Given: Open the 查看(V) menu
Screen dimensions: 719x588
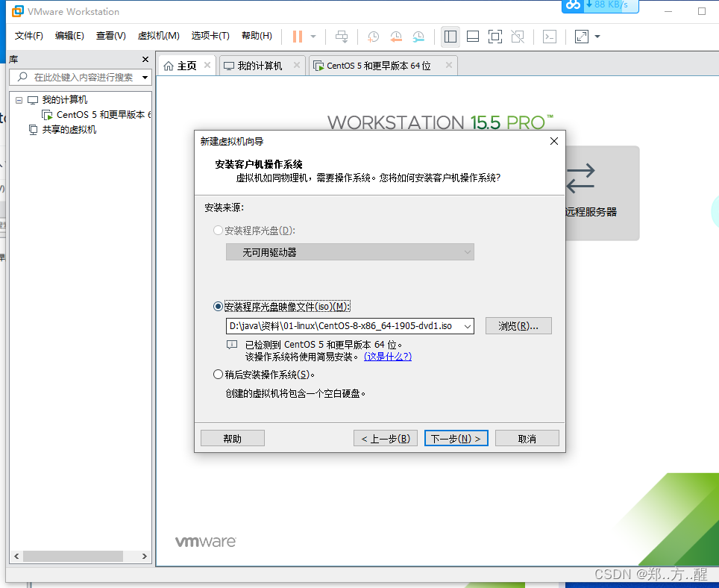Looking at the screenshot, I should click(x=110, y=36).
